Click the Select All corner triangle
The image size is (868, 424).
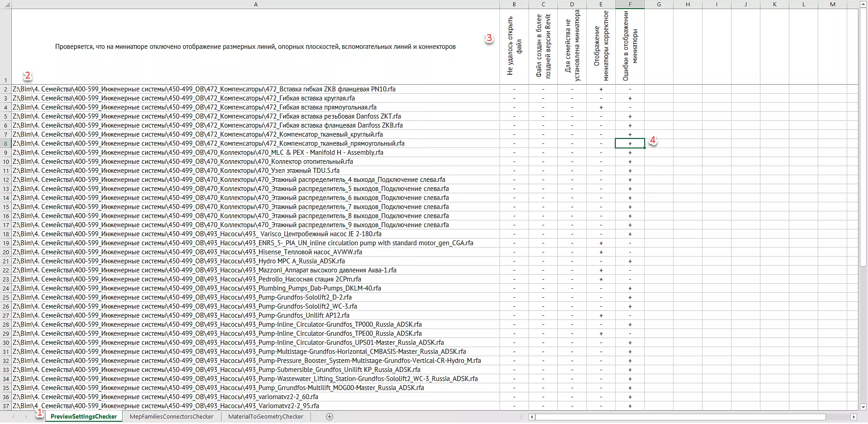tap(6, 5)
